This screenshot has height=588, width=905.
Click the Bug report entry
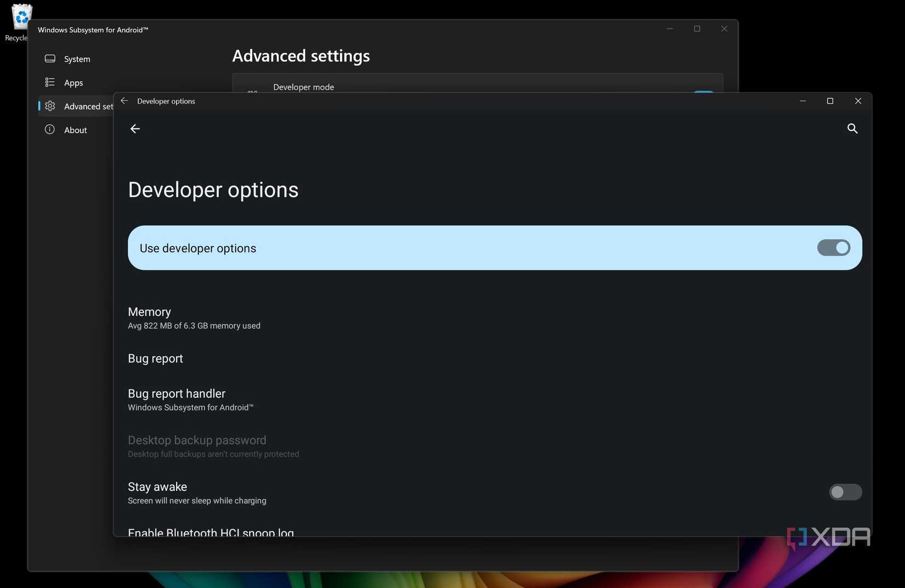click(155, 358)
